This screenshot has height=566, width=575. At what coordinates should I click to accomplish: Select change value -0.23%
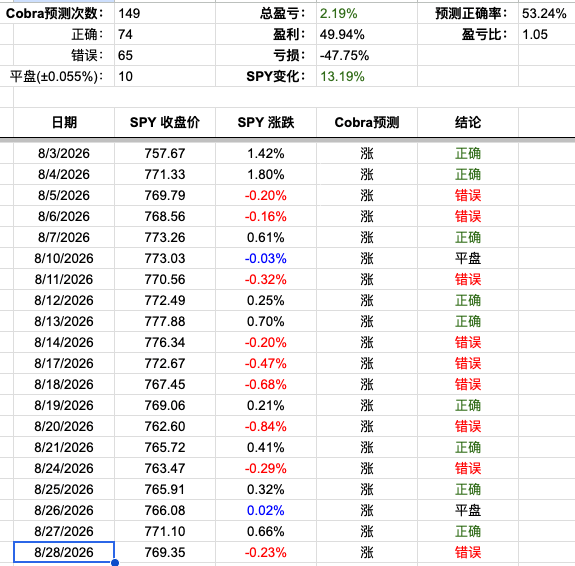click(266, 552)
